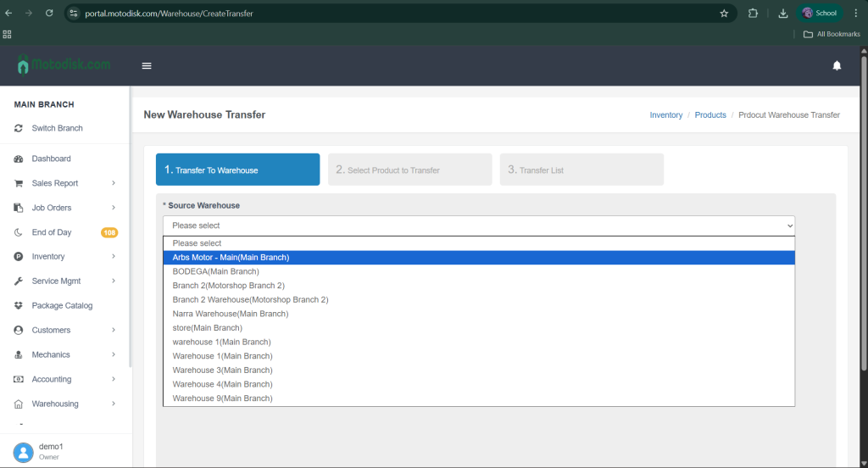Click the End of Day moon icon
The height and width of the screenshot is (468, 868).
pos(19,232)
